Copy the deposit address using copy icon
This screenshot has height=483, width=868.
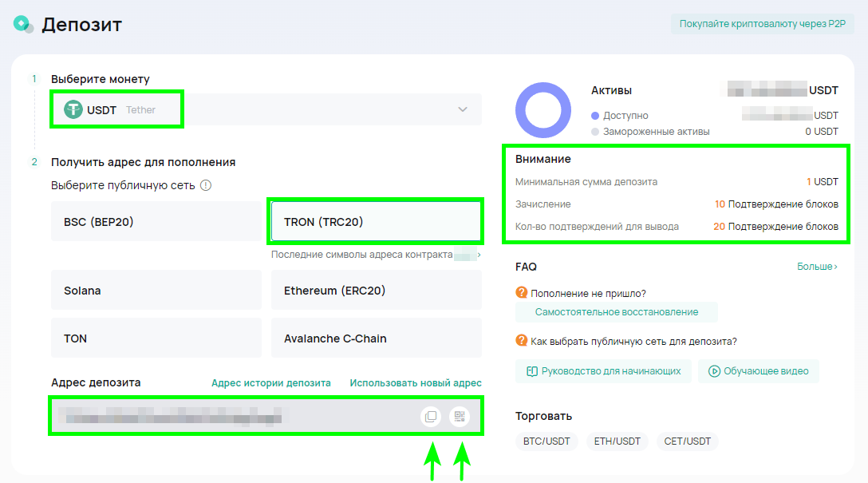431,417
